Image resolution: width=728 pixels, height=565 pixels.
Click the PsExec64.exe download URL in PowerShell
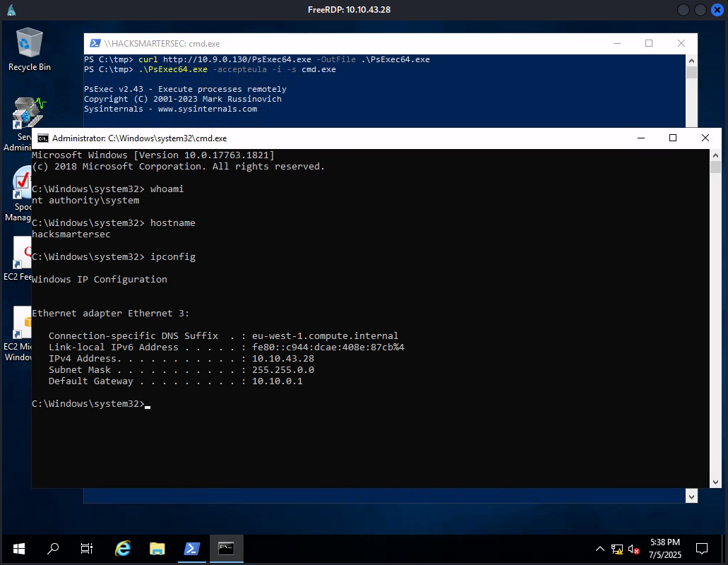[x=237, y=59]
